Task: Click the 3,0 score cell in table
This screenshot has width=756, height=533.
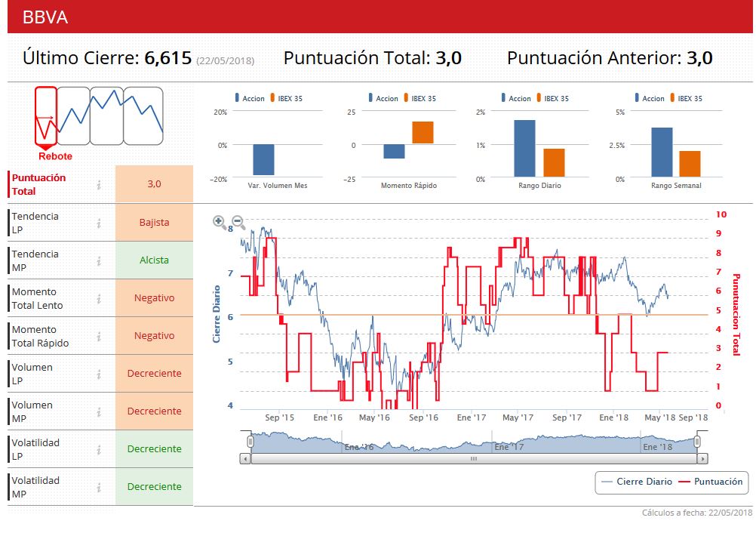Action: (154, 183)
